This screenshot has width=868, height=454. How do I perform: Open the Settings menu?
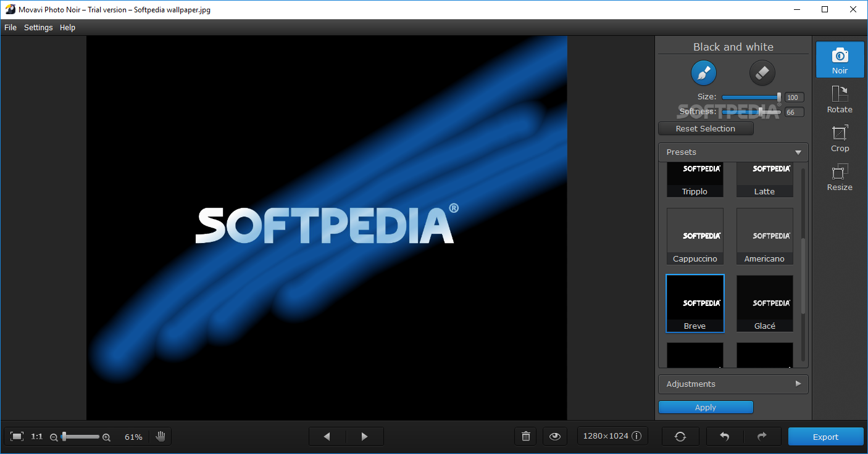tap(38, 27)
